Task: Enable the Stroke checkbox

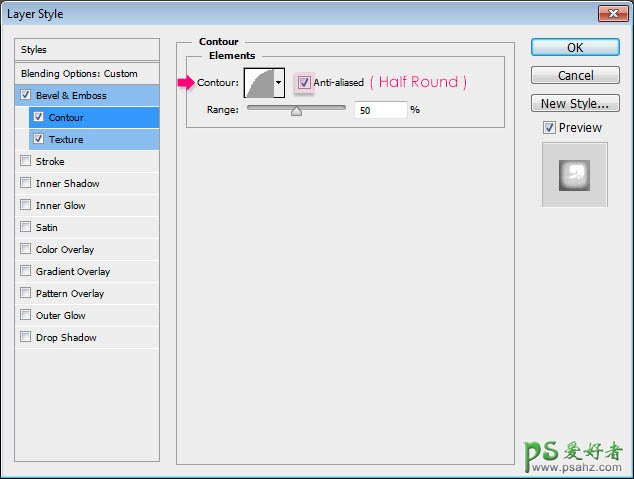Action: point(25,162)
